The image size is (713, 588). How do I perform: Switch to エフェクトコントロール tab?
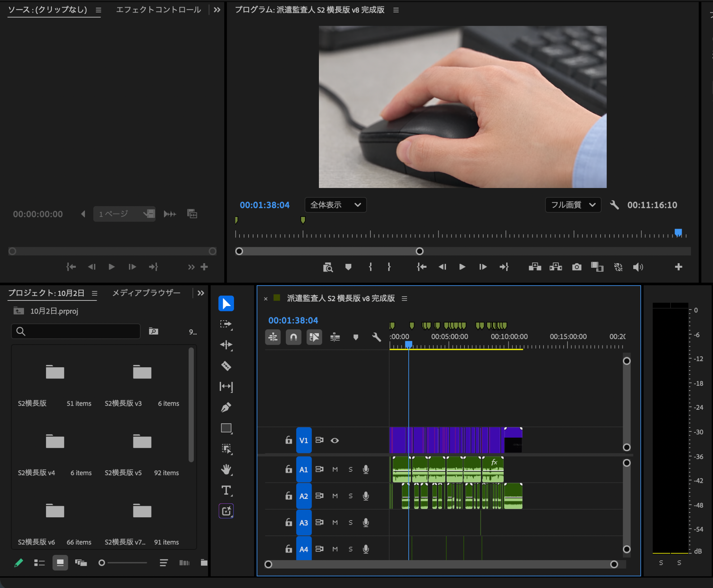pyautogui.click(x=158, y=10)
